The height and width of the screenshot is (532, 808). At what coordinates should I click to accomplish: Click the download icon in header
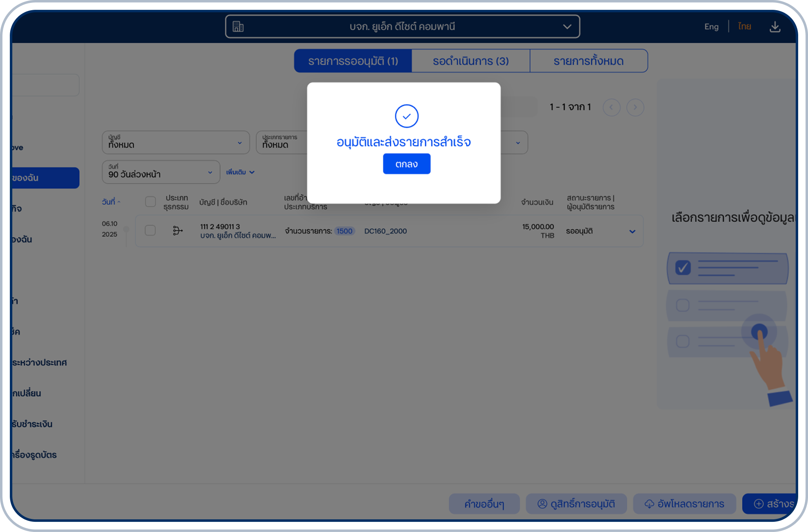[x=775, y=27]
